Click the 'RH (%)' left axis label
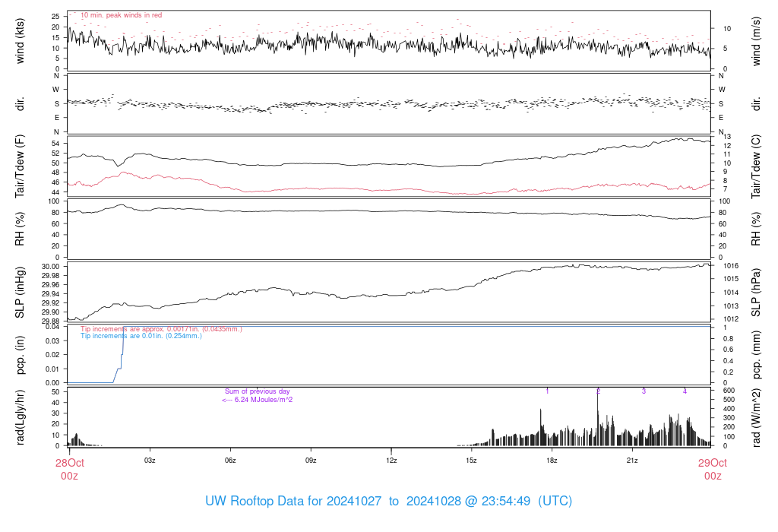 (x=21, y=230)
